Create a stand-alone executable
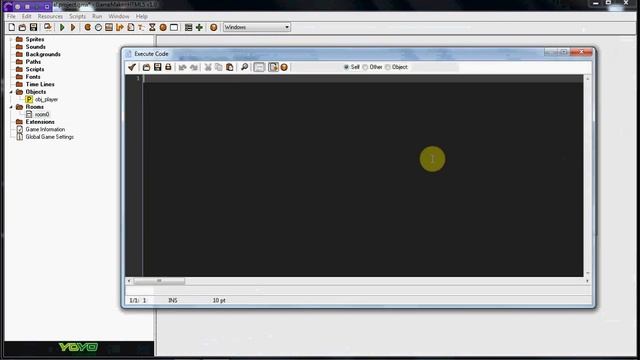Image resolution: width=640 pixels, height=360 pixels. point(48,27)
